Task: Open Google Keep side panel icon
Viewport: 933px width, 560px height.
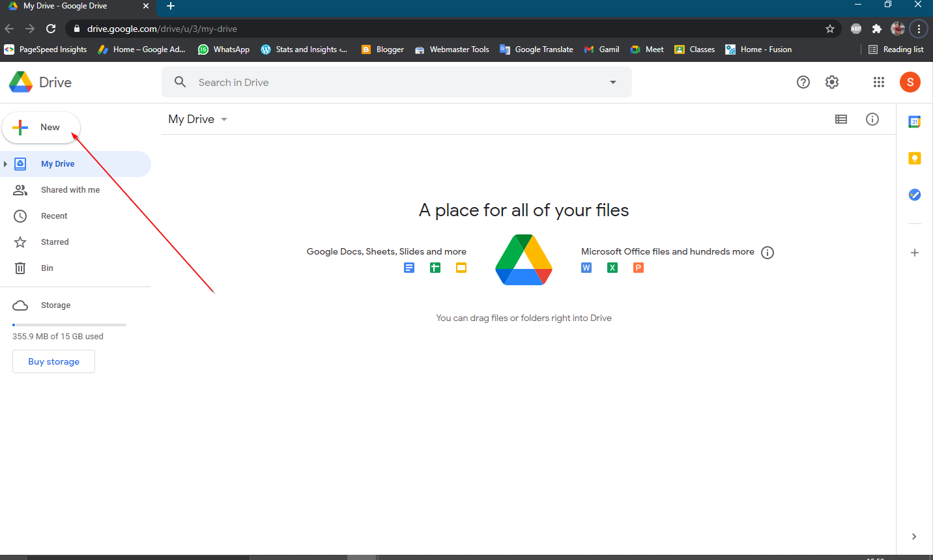Action: 915,158
